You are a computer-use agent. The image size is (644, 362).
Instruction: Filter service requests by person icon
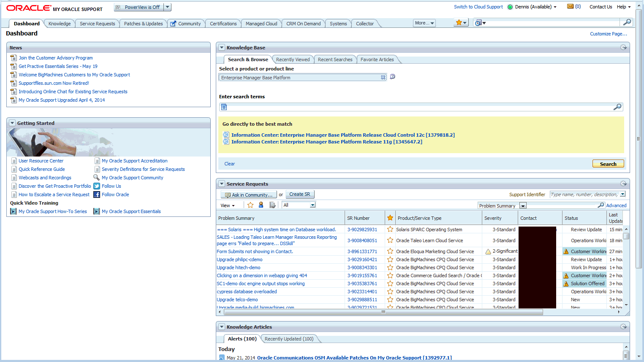[x=261, y=205]
